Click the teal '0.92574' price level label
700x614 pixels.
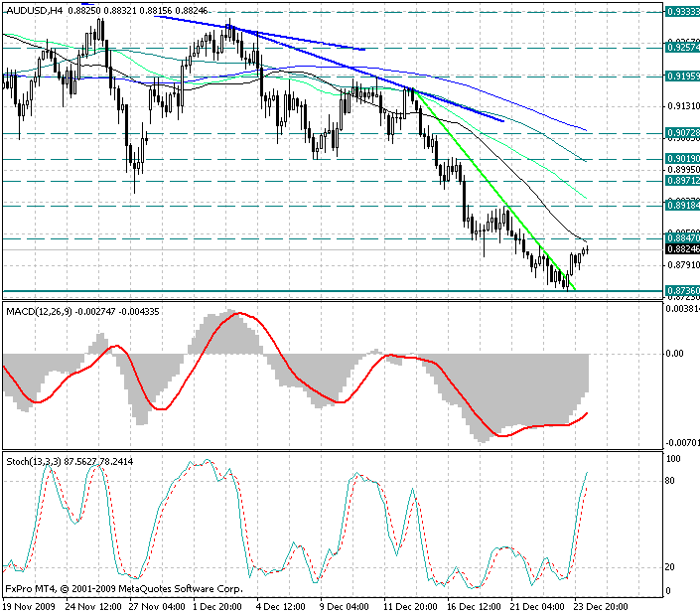[682, 47]
